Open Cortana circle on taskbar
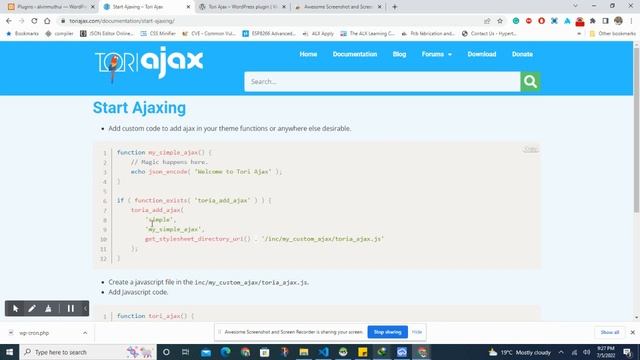The height and width of the screenshot is (360, 640). 166,352
